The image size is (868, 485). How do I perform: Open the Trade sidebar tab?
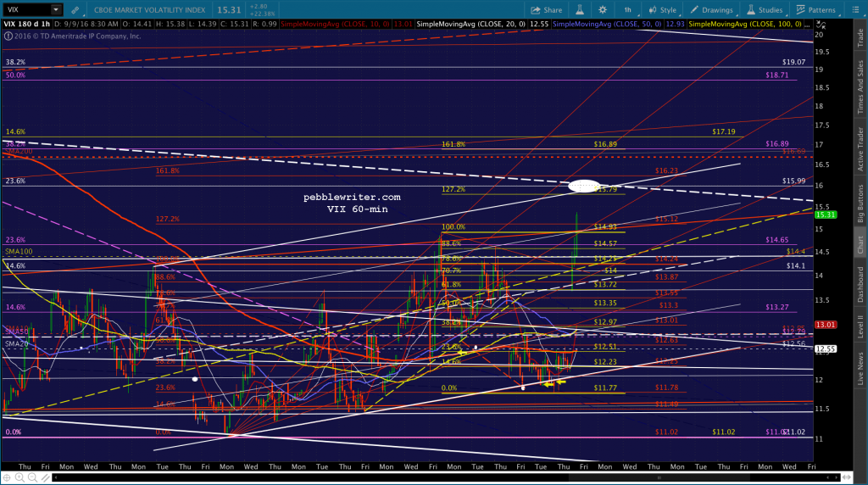[x=860, y=37]
